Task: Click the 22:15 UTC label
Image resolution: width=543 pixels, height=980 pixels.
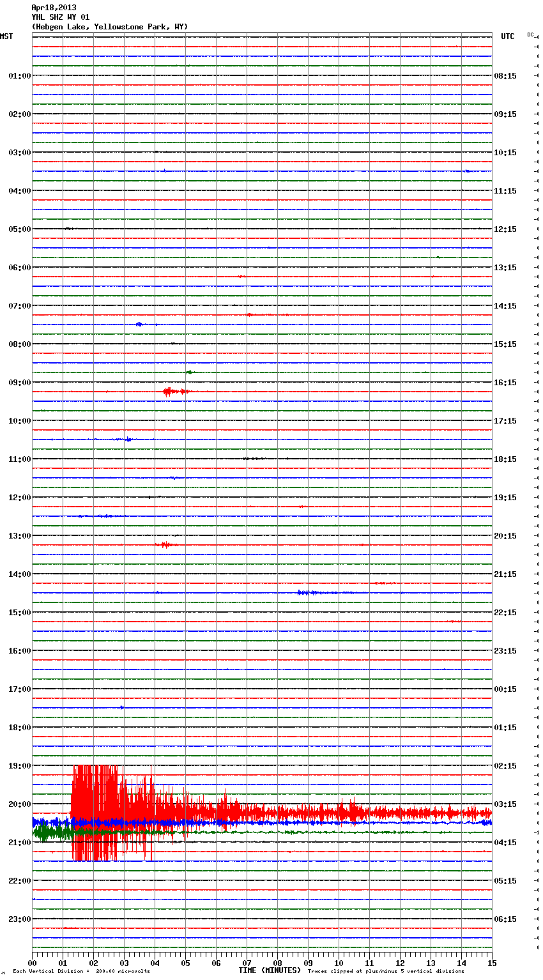Action: click(505, 613)
